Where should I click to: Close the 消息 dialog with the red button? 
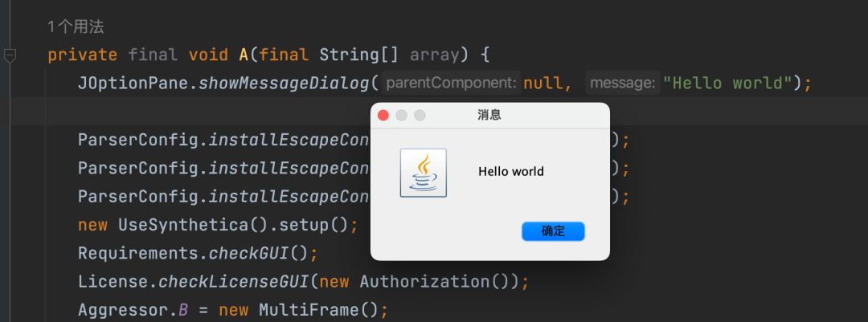click(x=383, y=115)
